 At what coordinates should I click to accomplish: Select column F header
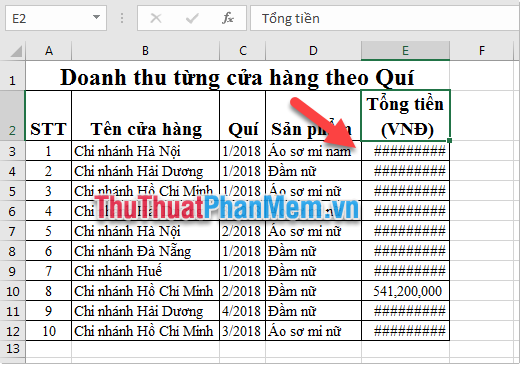pyautogui.click(x=482, y=51)
